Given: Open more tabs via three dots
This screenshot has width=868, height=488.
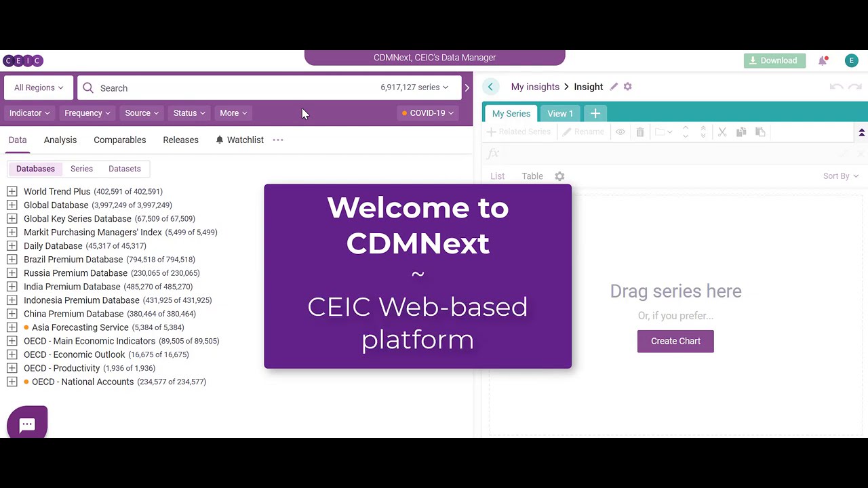Looking at the screenshot, I should pyautogui.click(x=278, y=140).
